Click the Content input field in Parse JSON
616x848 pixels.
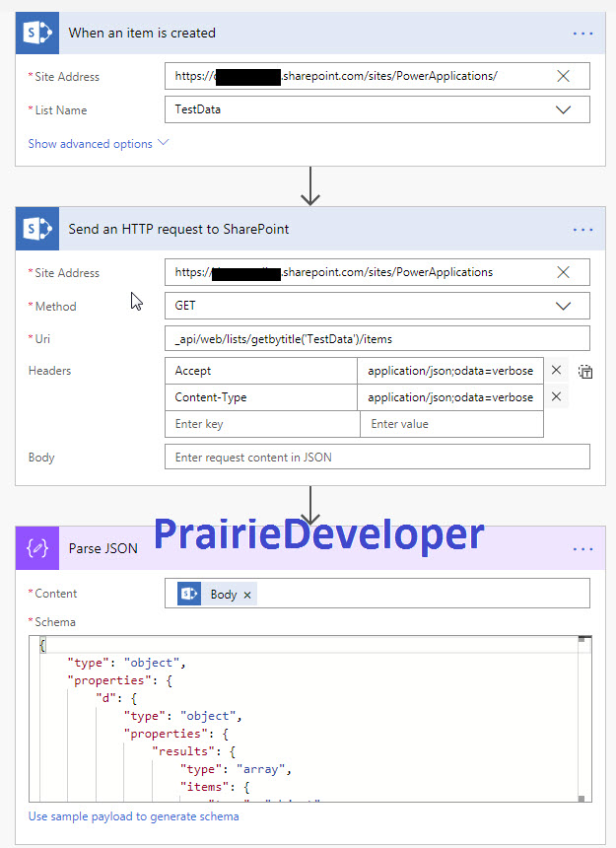[377, 594]
